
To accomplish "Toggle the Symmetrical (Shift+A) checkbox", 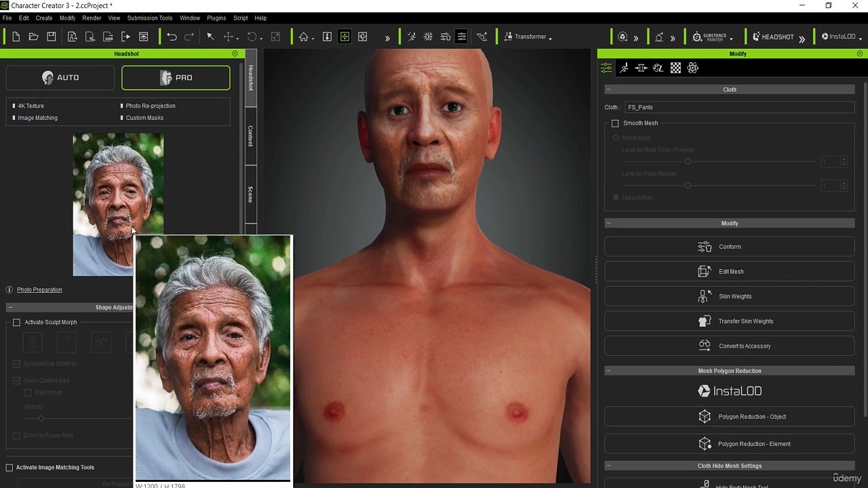I will (x=17, y=364).
